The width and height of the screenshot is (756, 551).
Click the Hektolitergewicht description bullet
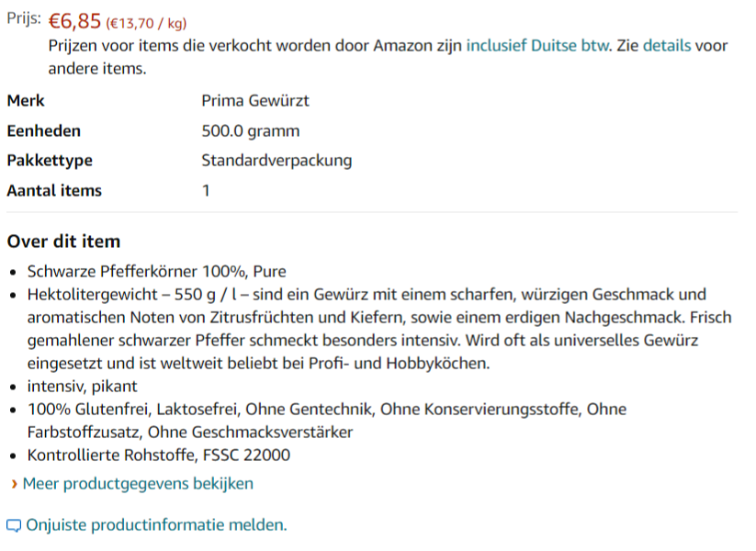379,329
